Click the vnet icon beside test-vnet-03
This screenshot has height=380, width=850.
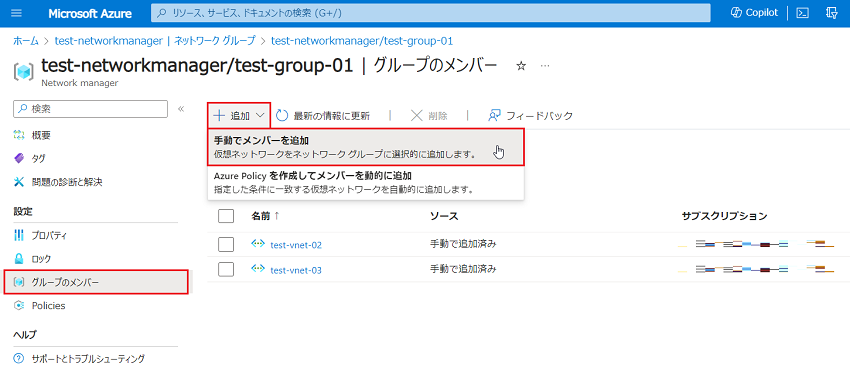(x=258, y=269)
